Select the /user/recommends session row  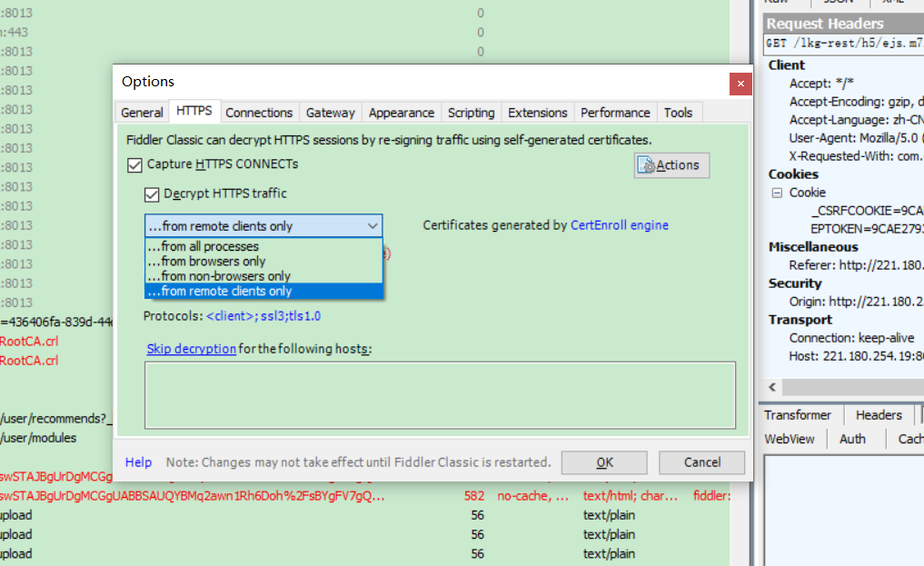coord(56,419)
